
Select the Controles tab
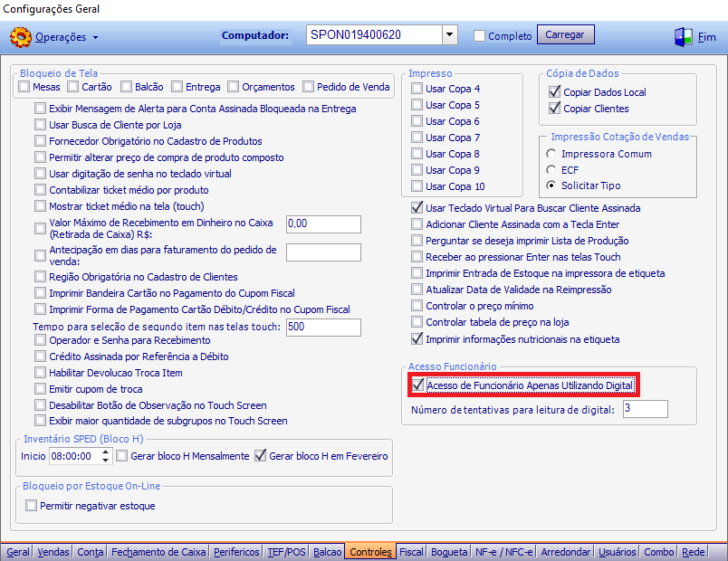point(370,552)
